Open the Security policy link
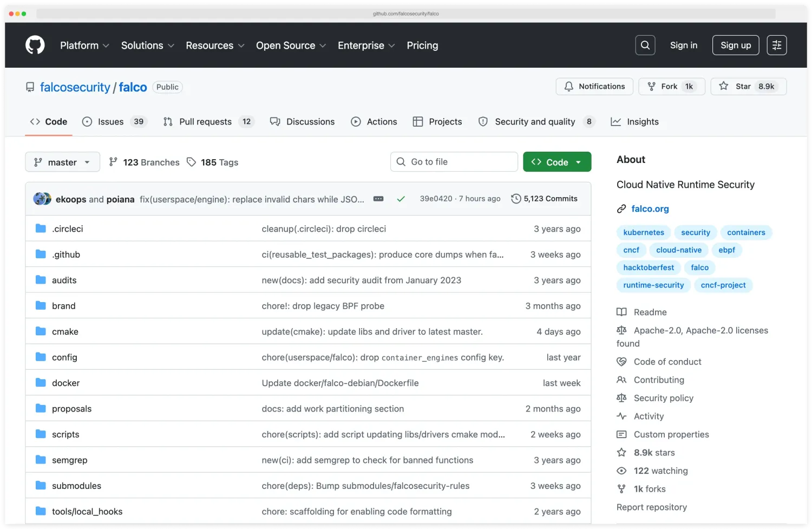Image resolution: width=812 pixels, height=529 pixels. (664, 398)
